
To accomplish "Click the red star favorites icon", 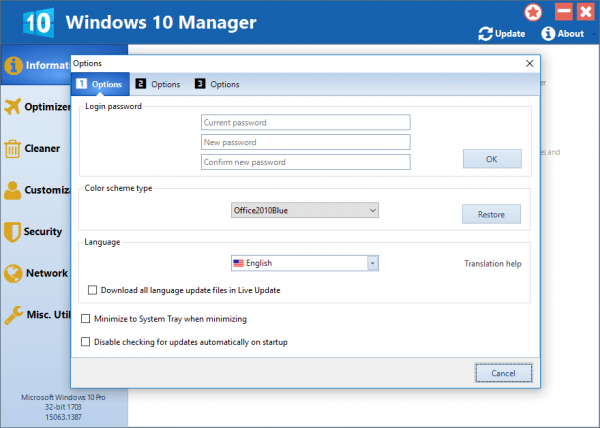I will click(x=533, y=12).
